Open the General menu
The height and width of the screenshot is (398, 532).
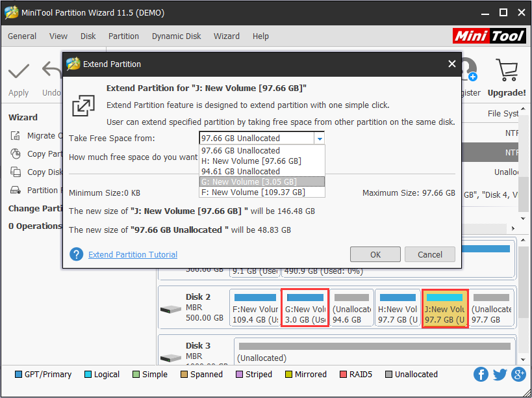[22, 36]
